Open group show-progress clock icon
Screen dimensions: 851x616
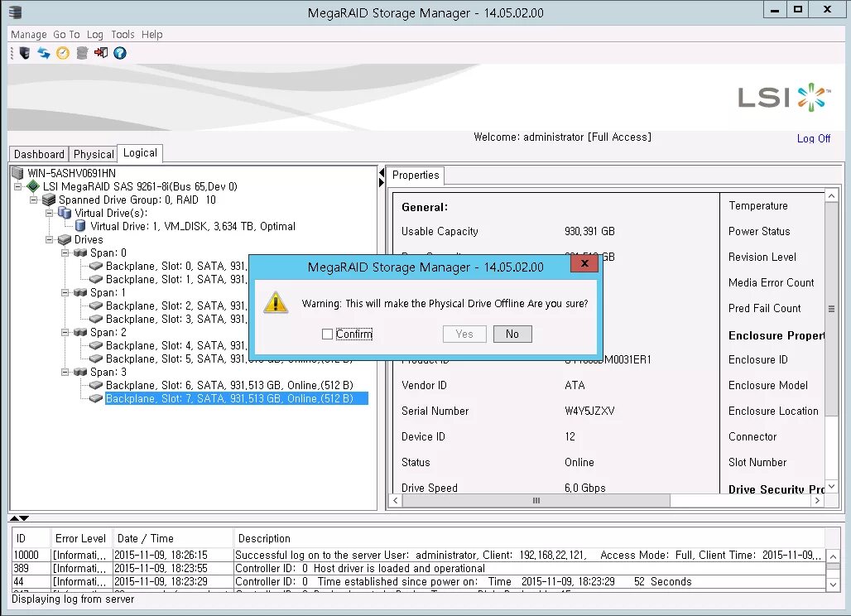click(63, 53)
